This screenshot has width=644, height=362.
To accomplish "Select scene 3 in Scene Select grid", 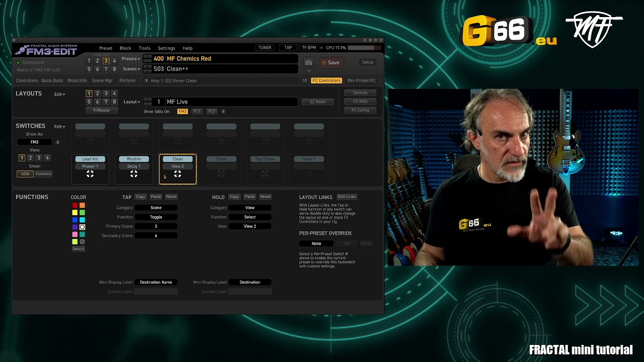I will (x=106, y=61).
